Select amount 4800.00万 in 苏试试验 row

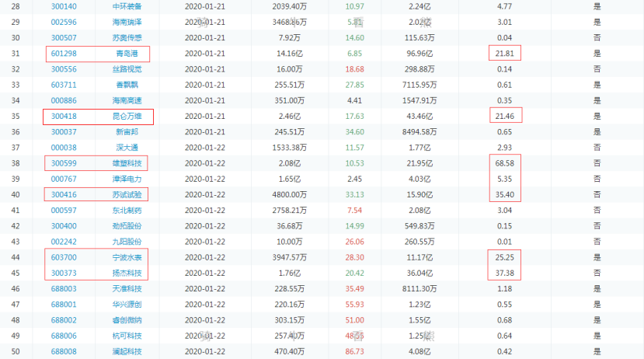click(289, 195)
